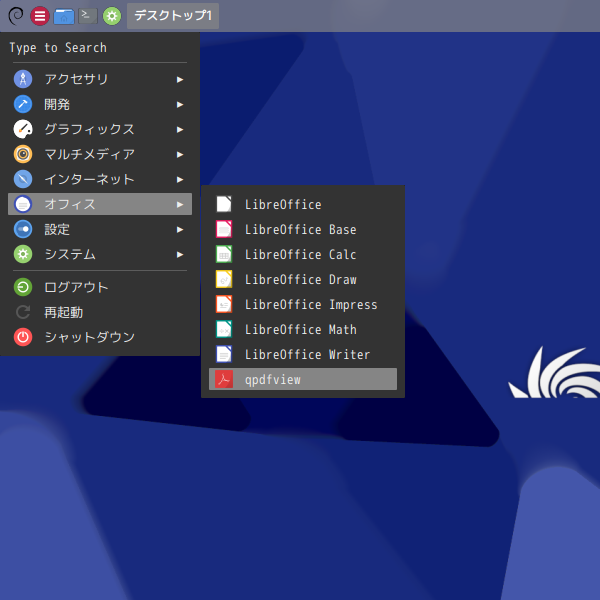
Task: Launch qpdfview PDF viewer
Action: 303,379
